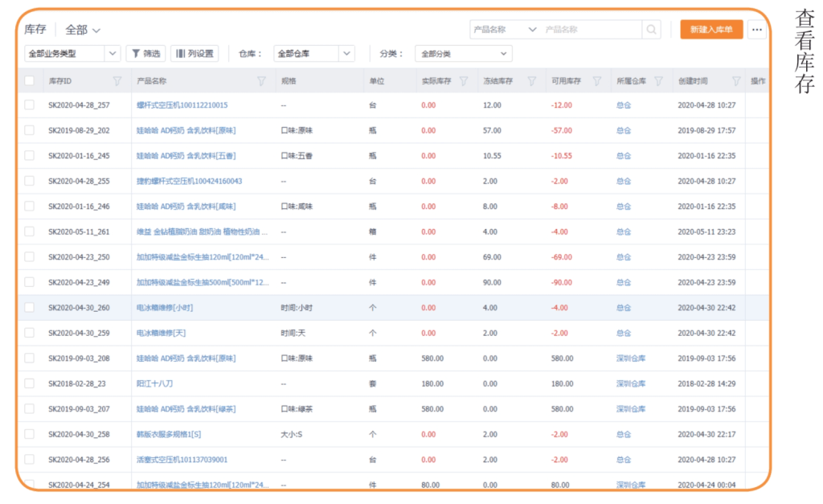Click available stock value -57.00
The width and height of the screenshot is (823, 504).
tap(561, 130)
